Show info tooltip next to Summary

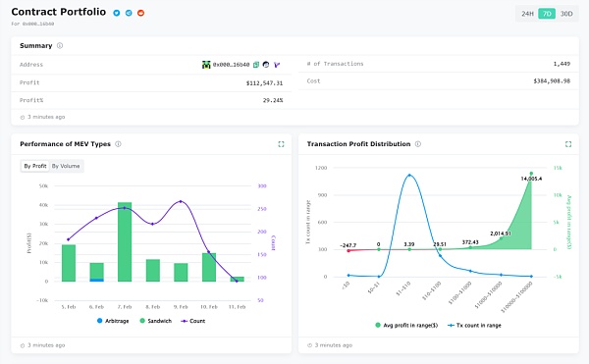point(60,46)
